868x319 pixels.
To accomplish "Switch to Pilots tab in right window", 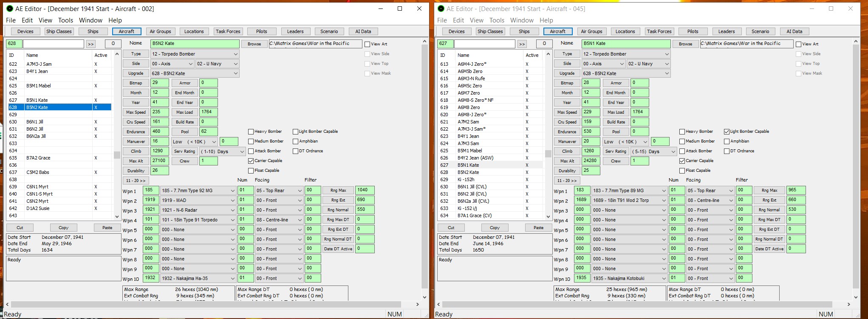I will pyautogui.click(x=693, y=31).
